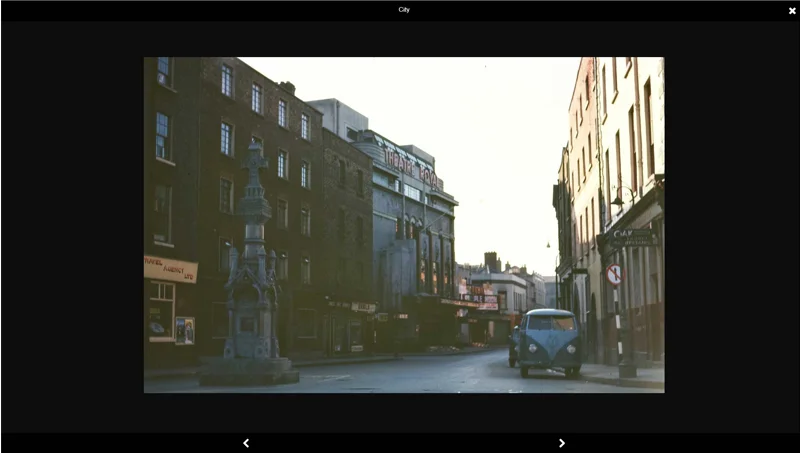Click the street lamp on right building
800x453 pixels.
[618, 198]
